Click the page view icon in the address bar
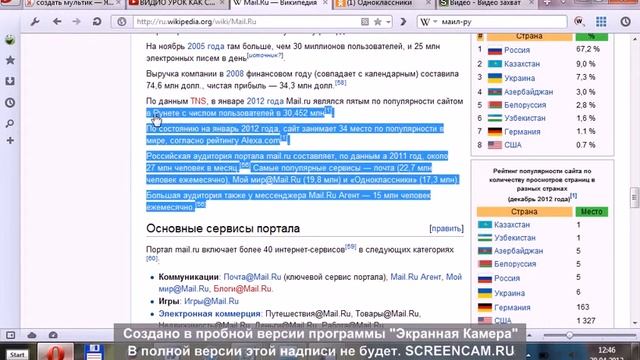 [365, 22]
